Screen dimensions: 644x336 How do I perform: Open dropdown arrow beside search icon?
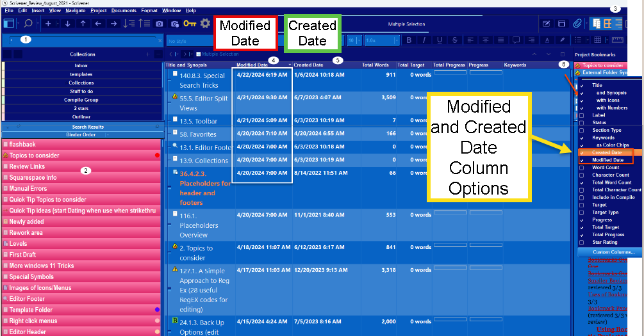[x=37, y=24]
